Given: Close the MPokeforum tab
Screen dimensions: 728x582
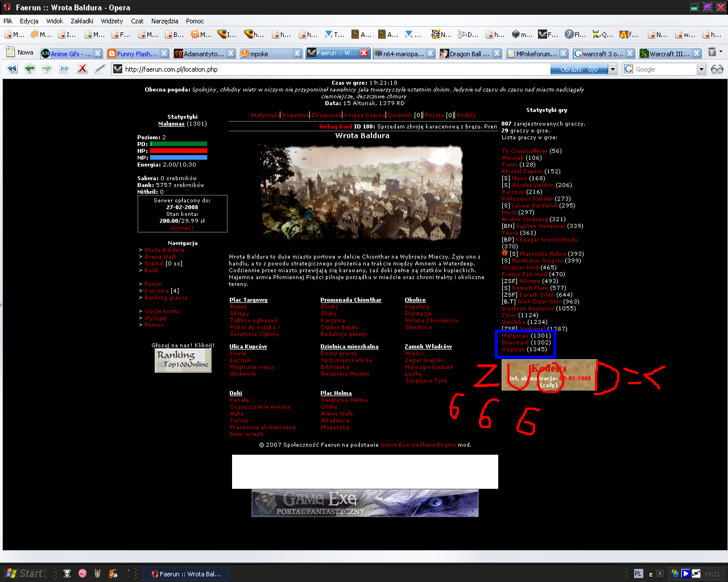Looking at the screenshot, I should [564, 53].
